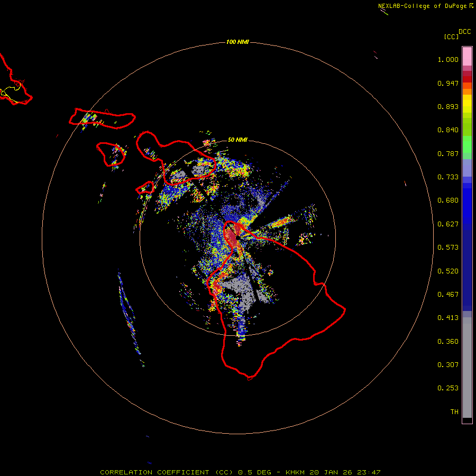Click the 50 NMI range ring label
This screenshot has width=476, height=476.
click(x=237, y=140)
